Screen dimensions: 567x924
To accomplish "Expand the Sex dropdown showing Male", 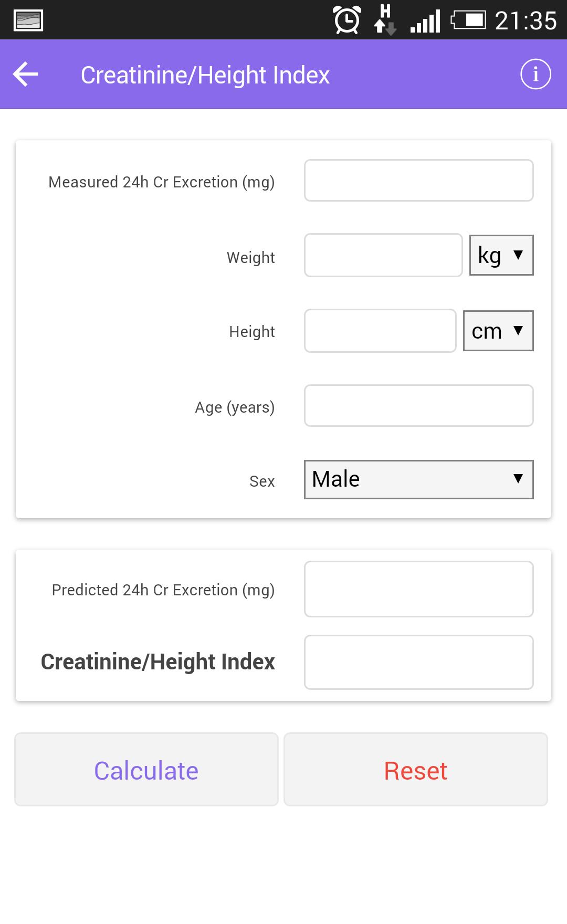I will pyautogui.click(x=418, y=479).
